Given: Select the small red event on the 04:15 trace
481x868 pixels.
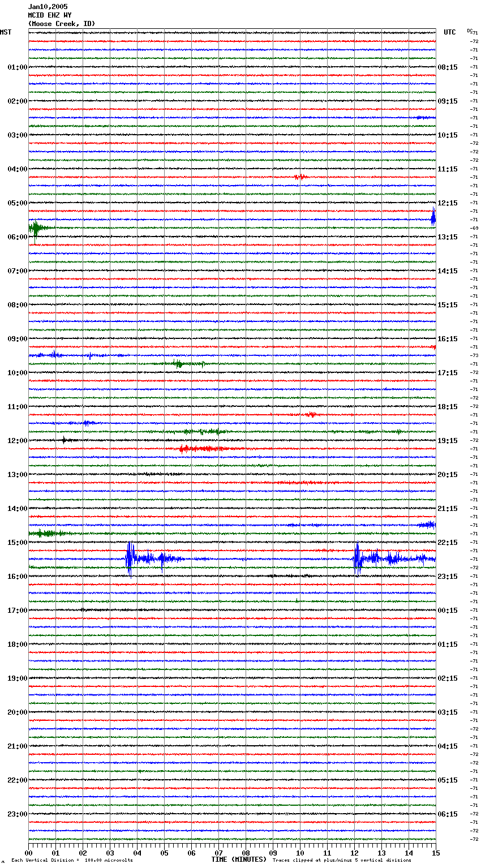Looking at the screenshot, I should point(300,177).
